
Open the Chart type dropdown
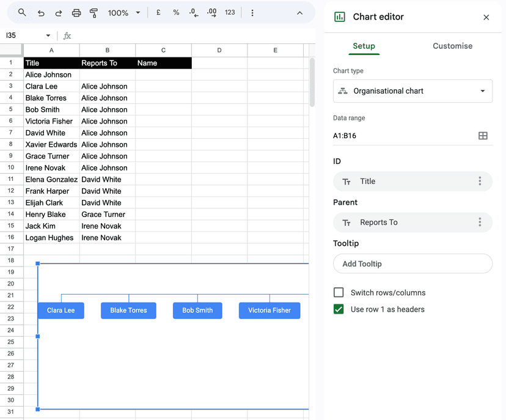[413, 90]
